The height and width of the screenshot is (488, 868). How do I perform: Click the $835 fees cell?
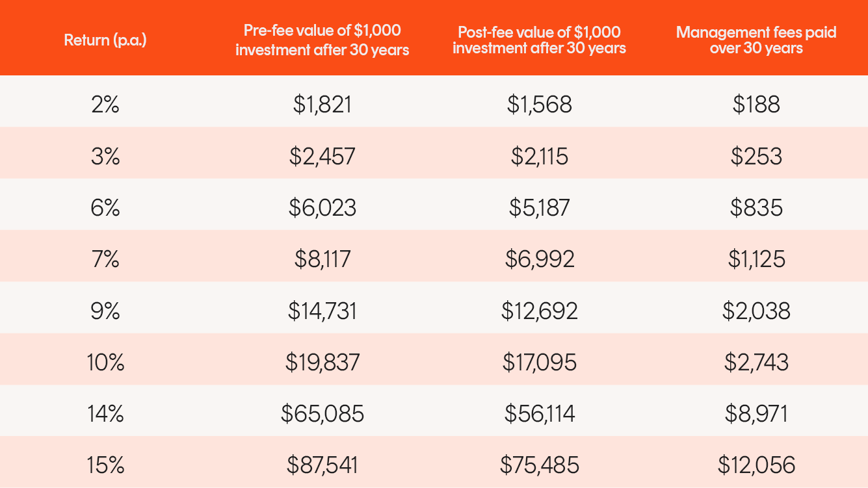pyautogui.click(x=756, y=207)
